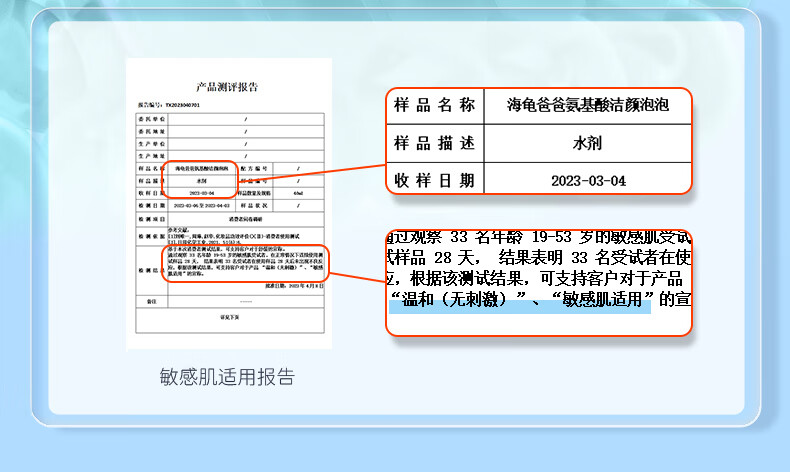Click the 根据该测试结果 line in conclusion callout

(538, 278)
